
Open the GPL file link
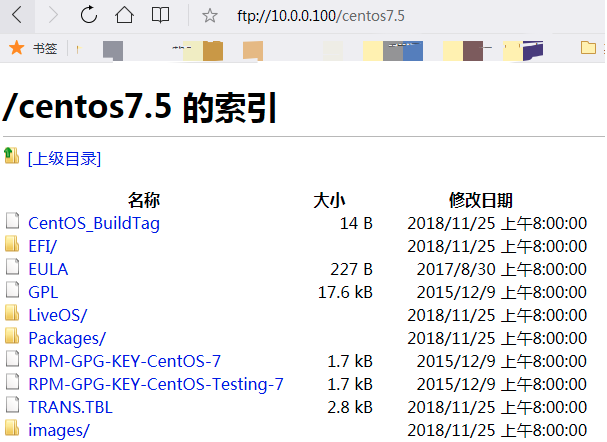[x=43, y=292]
